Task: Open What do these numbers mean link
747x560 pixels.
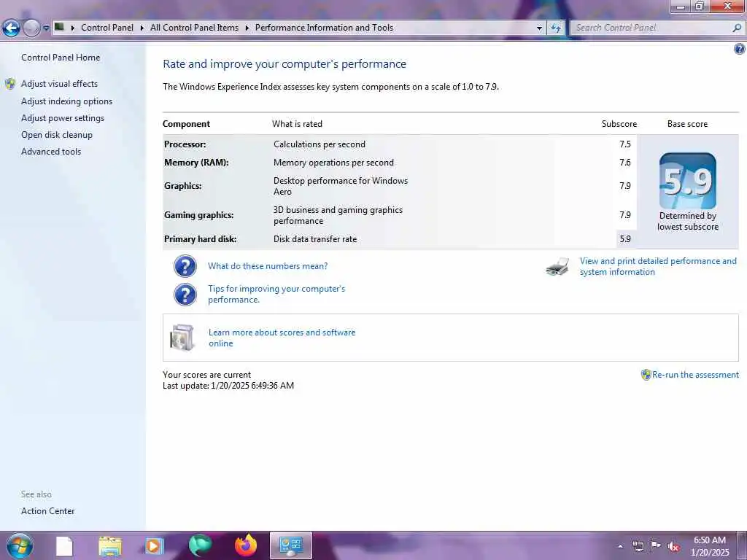Action: point(268,265)
